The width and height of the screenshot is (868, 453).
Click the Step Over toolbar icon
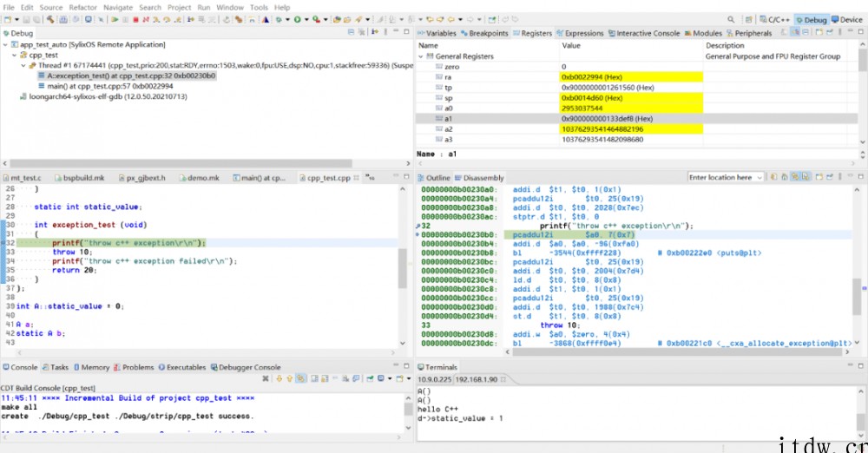click(167, 19)
